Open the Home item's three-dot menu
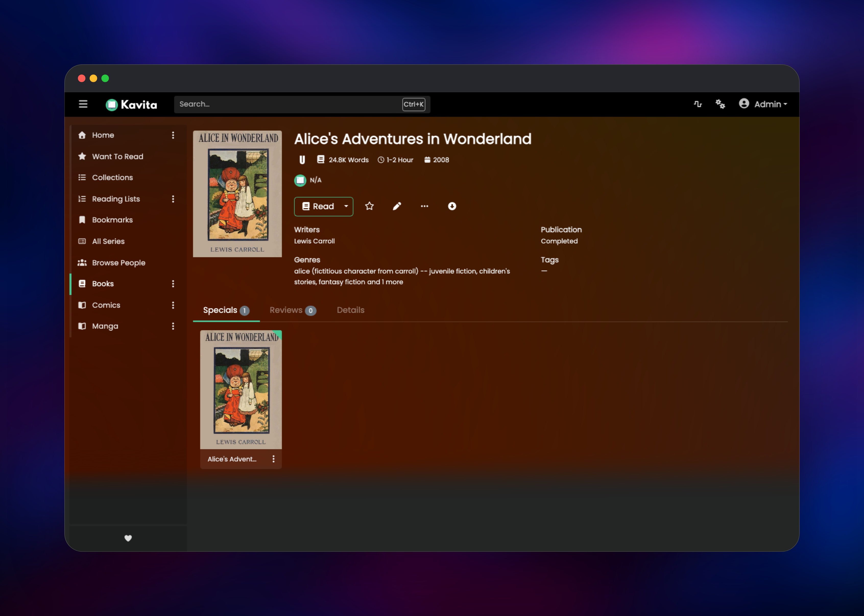The image size is (864, 616). click(173, 135)
